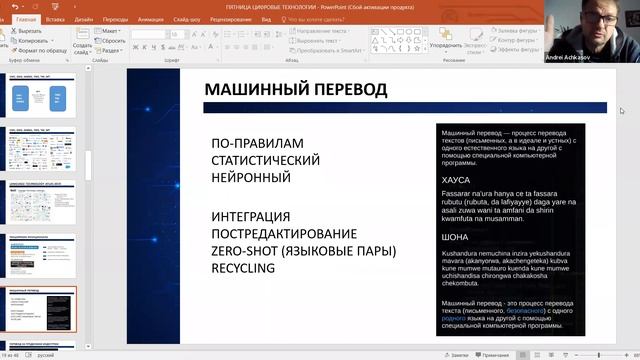Viewport: 640px width, 360px height.
Task: Click the bulleted list icon
Action: click(228, 35)
